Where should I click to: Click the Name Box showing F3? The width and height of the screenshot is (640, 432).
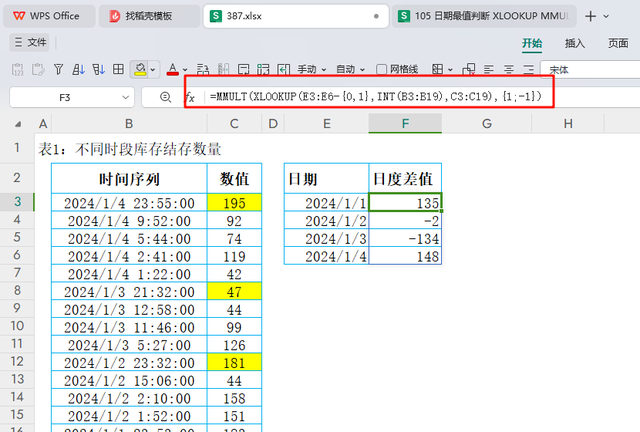tap(64, 97)
